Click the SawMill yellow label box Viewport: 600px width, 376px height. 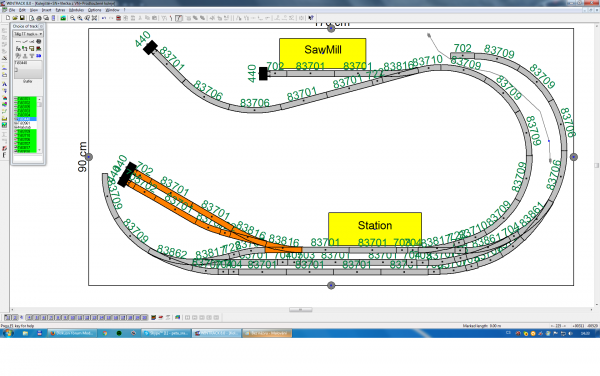pos(323,54)
